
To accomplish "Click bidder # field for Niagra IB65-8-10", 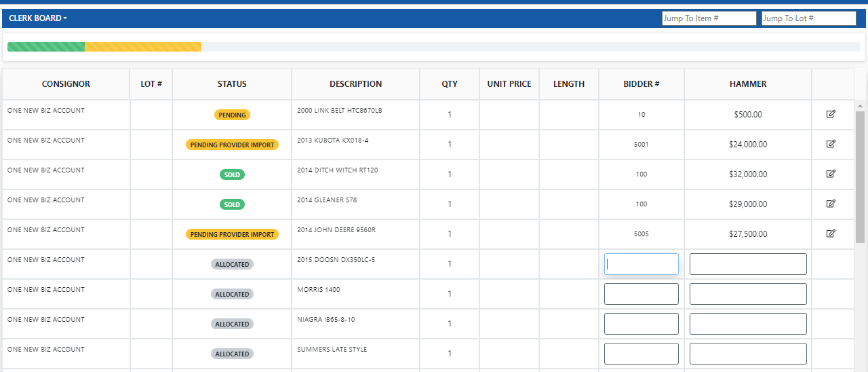I will coord(642,324).
